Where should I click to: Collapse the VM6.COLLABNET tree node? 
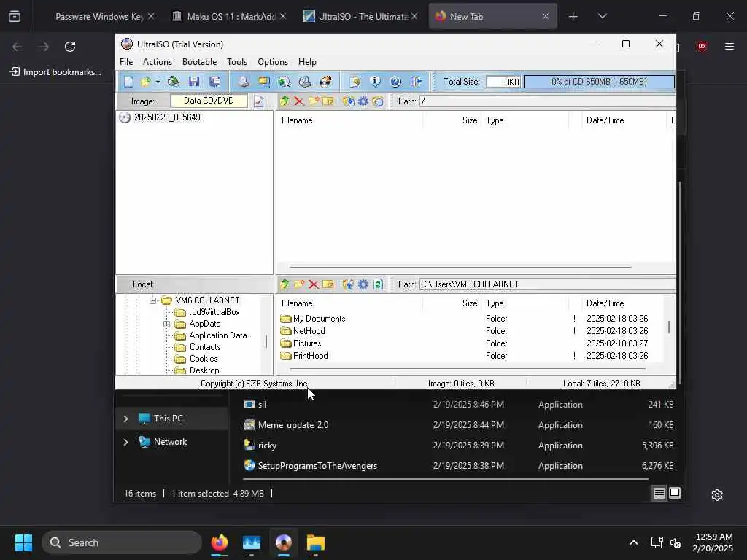pos(153,300)
